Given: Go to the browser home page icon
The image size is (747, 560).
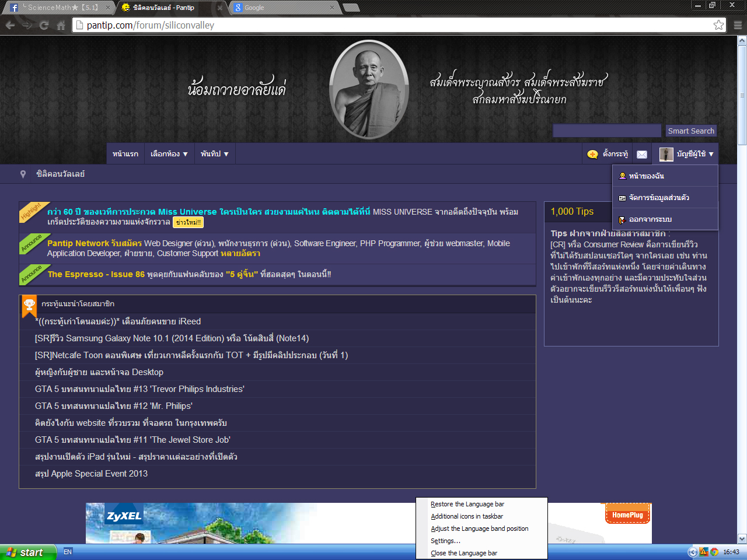Looking at the screenshot, I should click(61, 25).
